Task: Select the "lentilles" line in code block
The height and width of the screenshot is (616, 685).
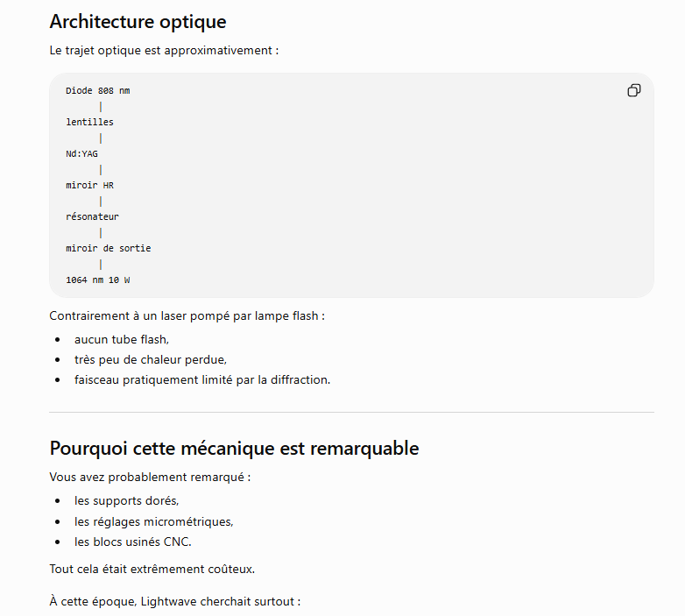Action: point(89,123)
